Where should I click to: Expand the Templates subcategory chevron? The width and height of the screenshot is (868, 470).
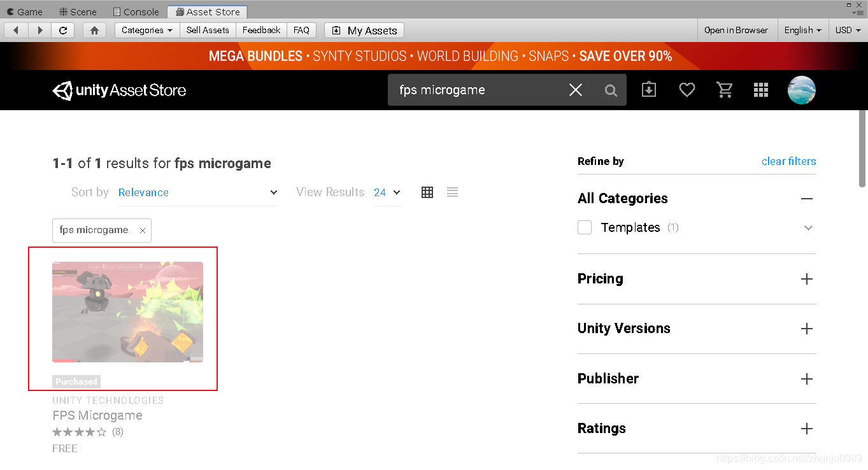pos(808,228)
